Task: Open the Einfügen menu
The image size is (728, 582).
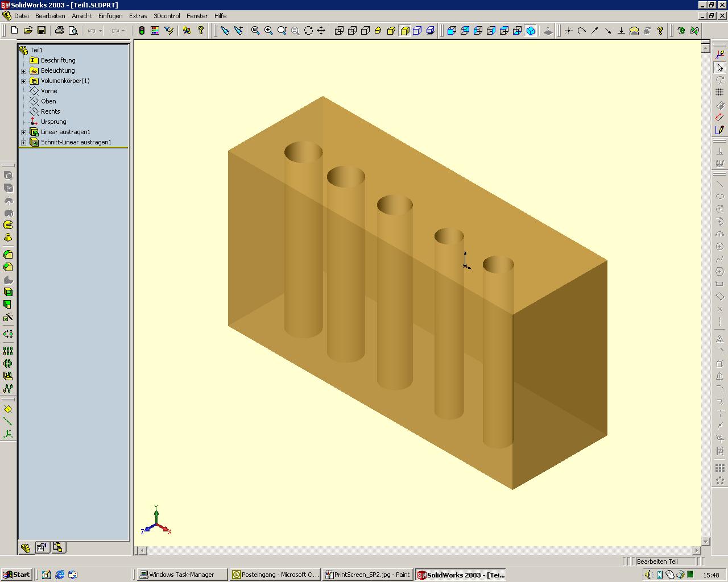Action: point(110,16)
